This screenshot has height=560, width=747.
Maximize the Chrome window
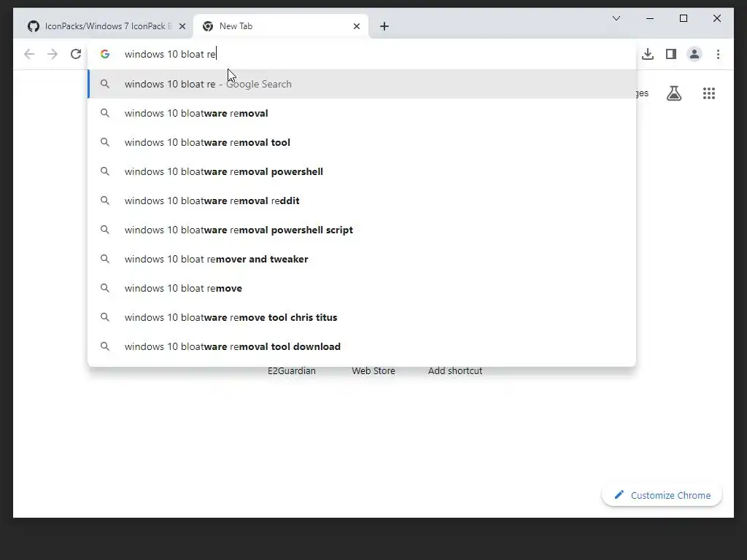click(683, 18)
